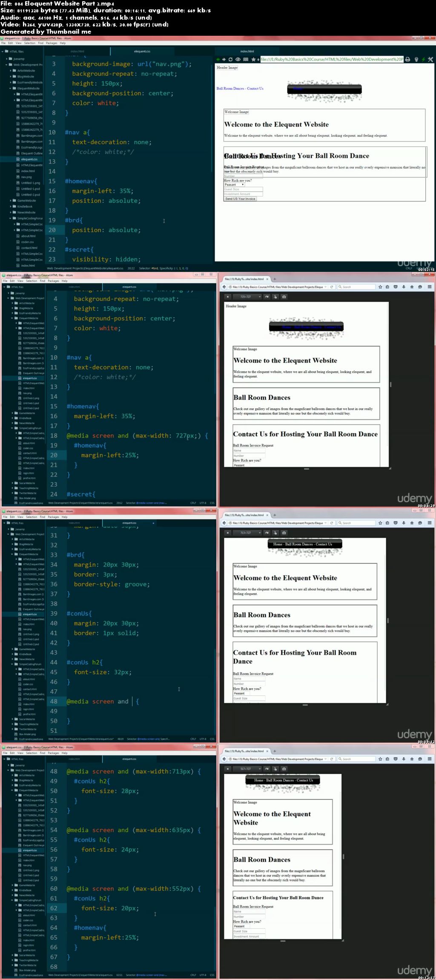Toggle touch simulation beside the 517×727 box

point(275,769)
